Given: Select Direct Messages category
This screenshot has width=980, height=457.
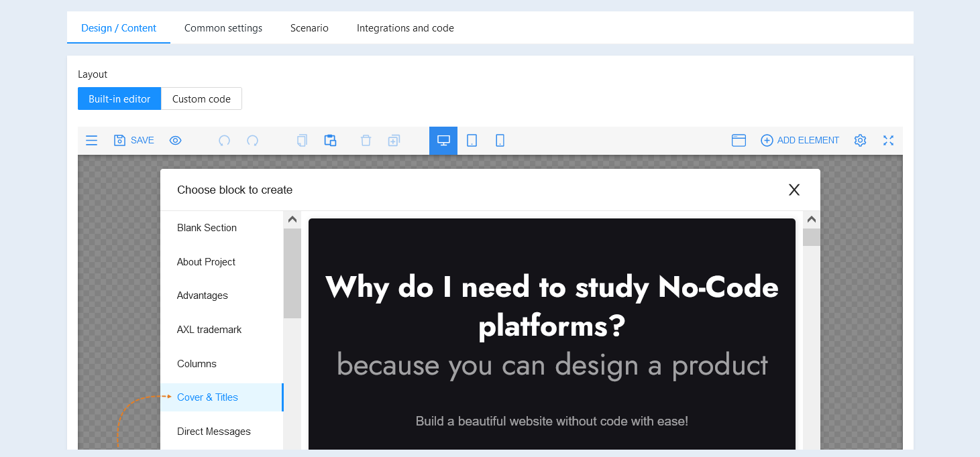Looking at the screenshot, I should point(221,432).
